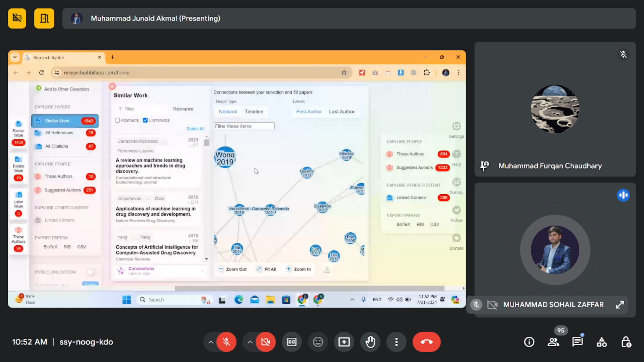This screenshot has width=644, height=362.
Task: Click Select All in Similar Work
Action: pos(195,129)
